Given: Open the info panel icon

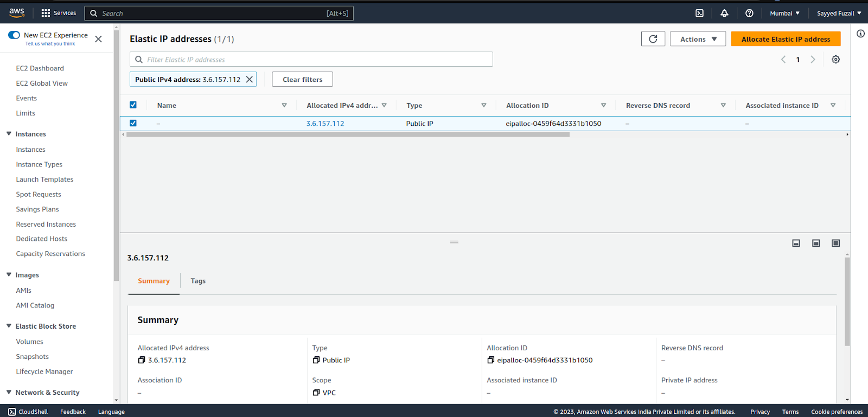Looking at the screenshot, I should pyautogui.click(x=860, y=34).
